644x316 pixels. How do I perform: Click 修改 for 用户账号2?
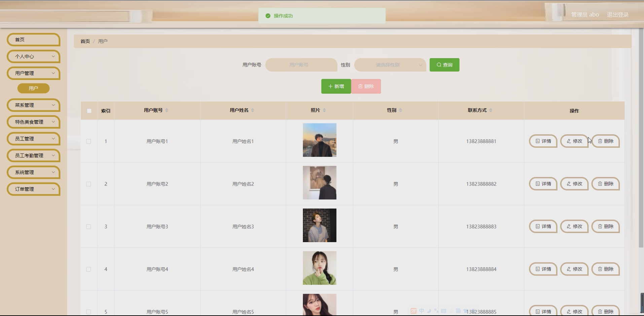(x=574, y=184)
